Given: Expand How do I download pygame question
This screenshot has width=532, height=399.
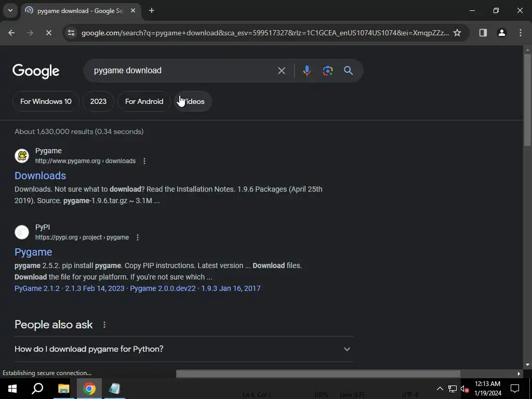Looking at the screenshot, I should [x=183, y=349].
